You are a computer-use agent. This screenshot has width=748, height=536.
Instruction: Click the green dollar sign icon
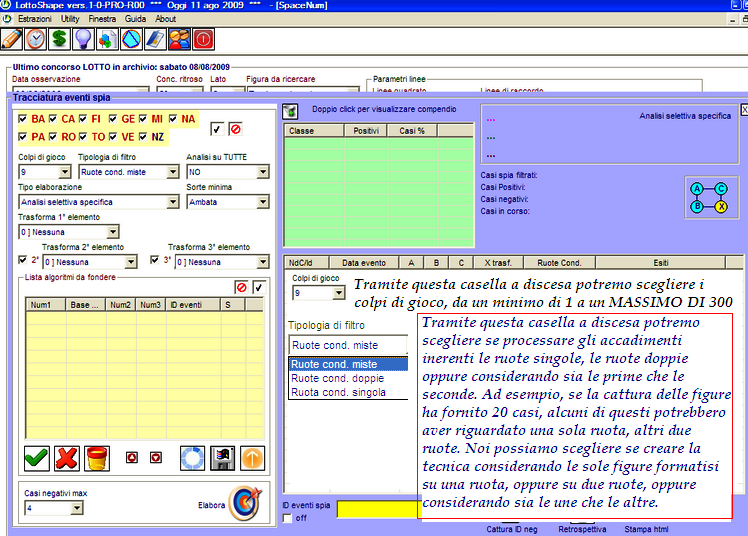[60, 40]
